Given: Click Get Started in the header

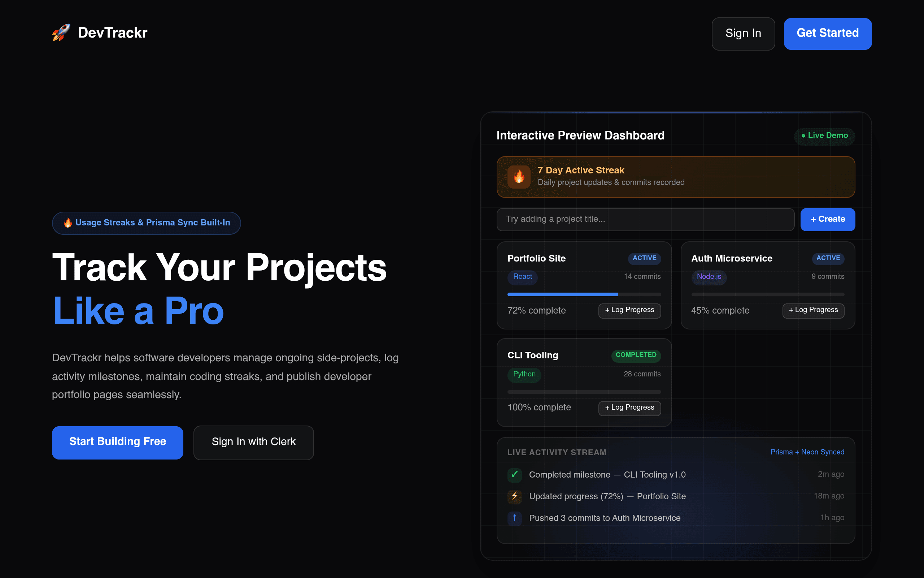Looking at the screenshot, I should (827, 33).
